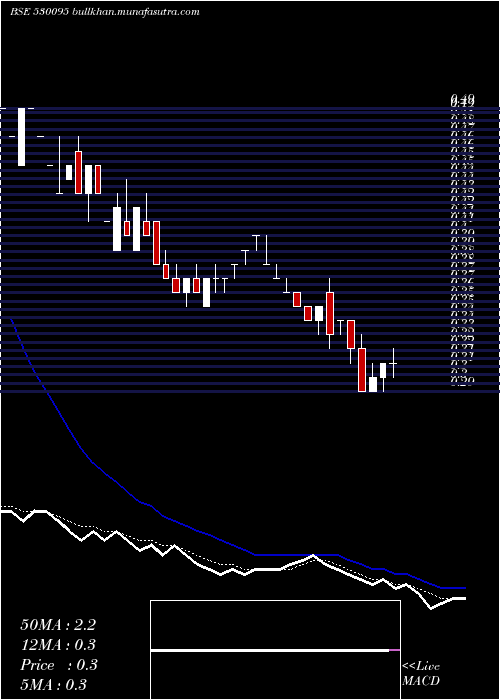Click the 5MA : 0.3 label
The width and height of the screenshot is (500, 700).
[x=54, y=685]
